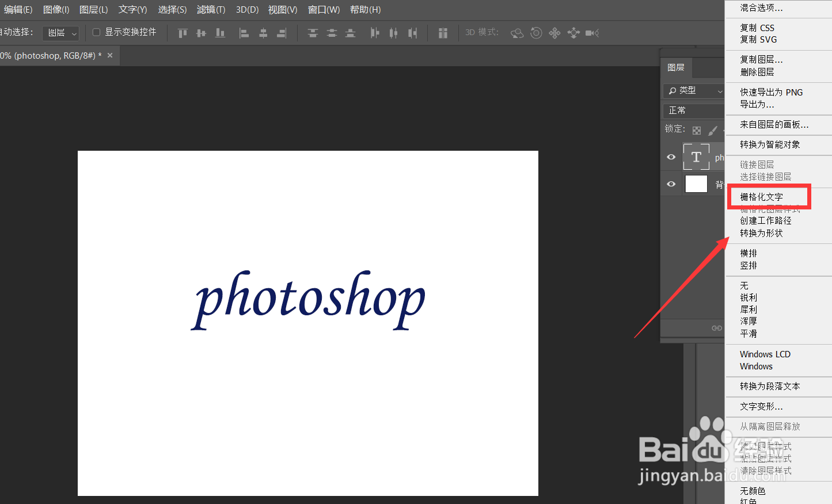Screen dimensions: 832x504
Task: Select the 3D slide icon
Action: coord(573,33)
